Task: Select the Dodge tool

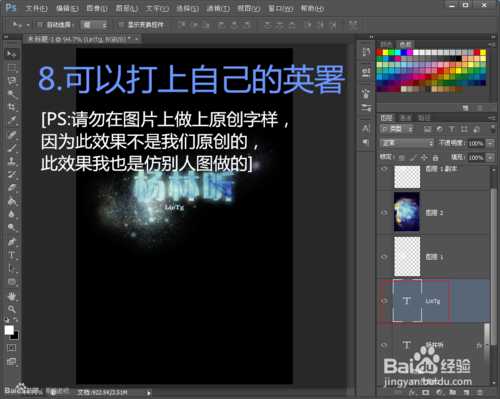Action: tap(12, 228)
